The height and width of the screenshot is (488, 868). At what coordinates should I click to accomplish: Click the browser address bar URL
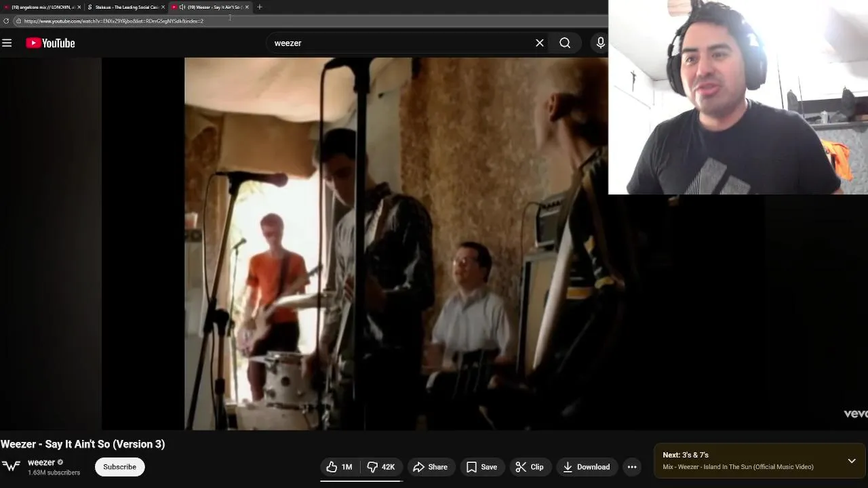click(x=114, y=21)
